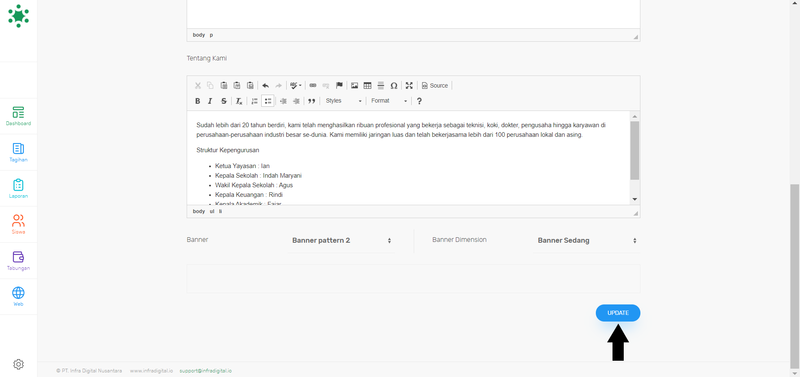
Task: Open the spell checker dropdown
Action: tap(295, 86)
